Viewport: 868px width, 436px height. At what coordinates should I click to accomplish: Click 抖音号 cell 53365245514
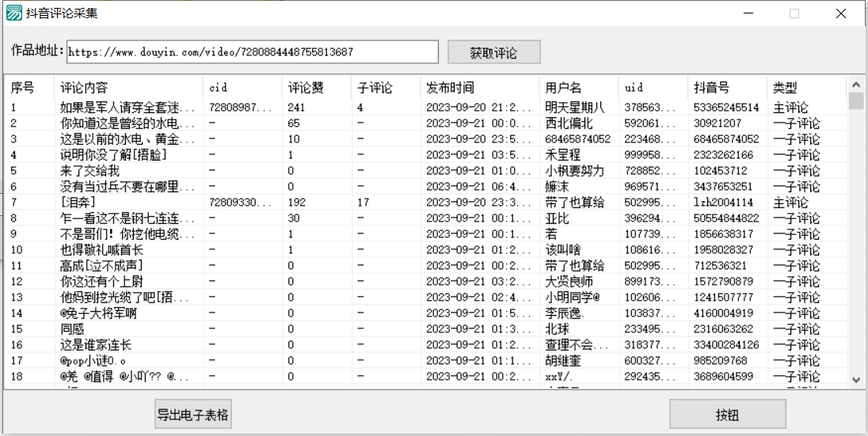pyautogui.click(x=726, y=108)
